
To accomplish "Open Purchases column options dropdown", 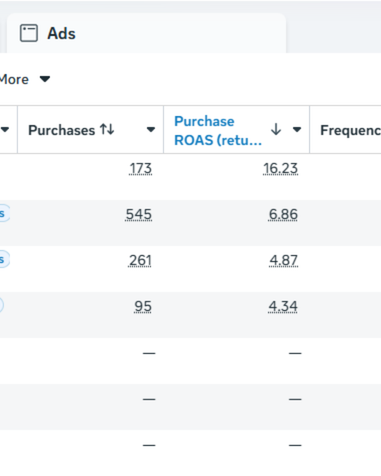I will click(x=151, y=130).
